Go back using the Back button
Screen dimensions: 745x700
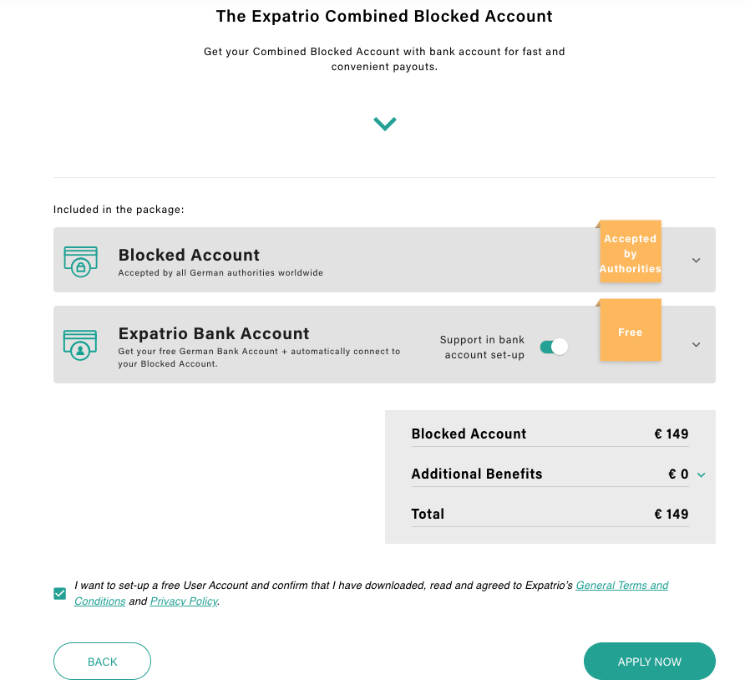tap(102, 662)
